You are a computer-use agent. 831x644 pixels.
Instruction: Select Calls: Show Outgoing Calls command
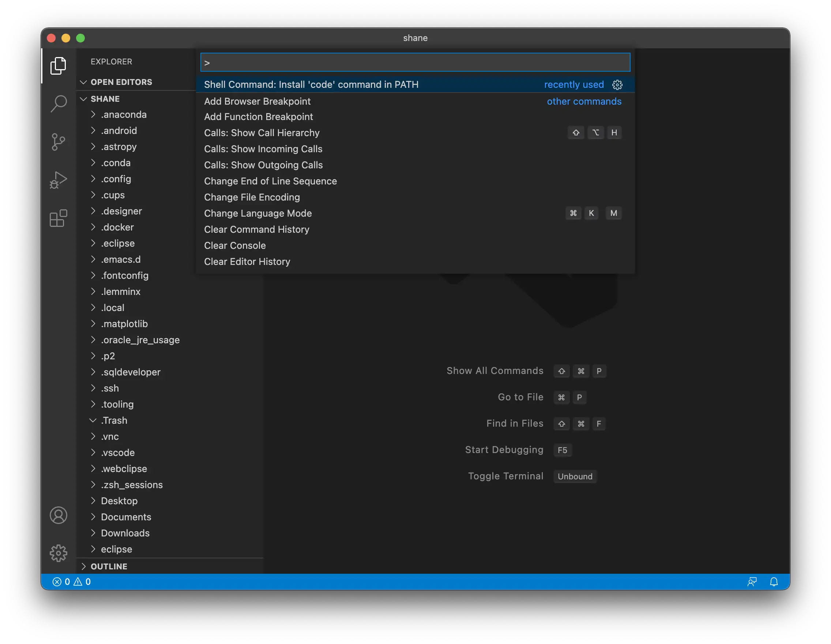[415, 165]
